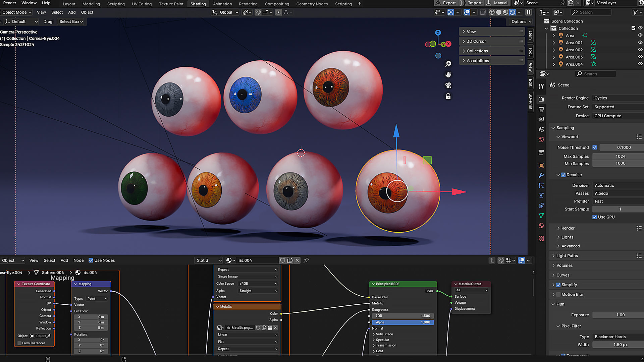Toggle the Noise Threshold checkbox
The width and height of the screenshot is (644, 362).
pyautogui.click(x=595, y=147)
